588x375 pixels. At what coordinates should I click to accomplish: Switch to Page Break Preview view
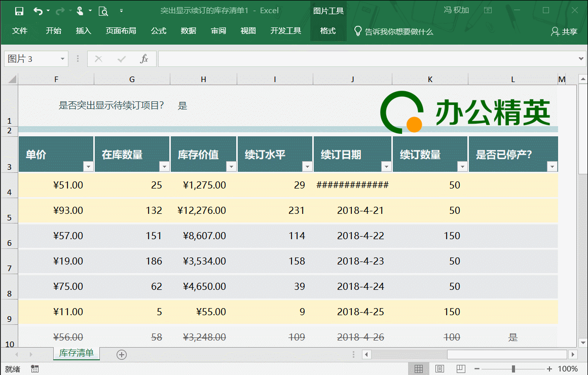click(461, 369)
